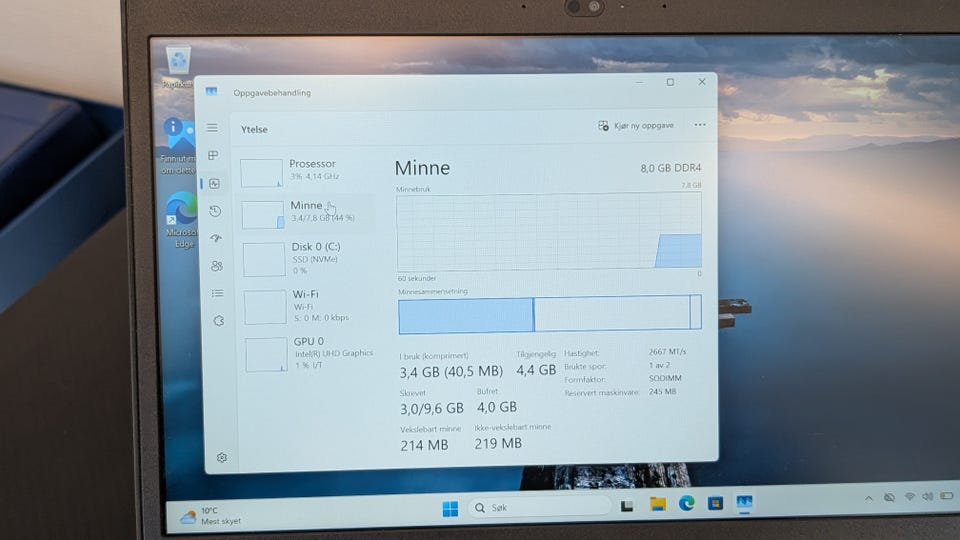Open Task View icon on taskbar
This screenshot has width=960, height=540.
coord(627,506)
